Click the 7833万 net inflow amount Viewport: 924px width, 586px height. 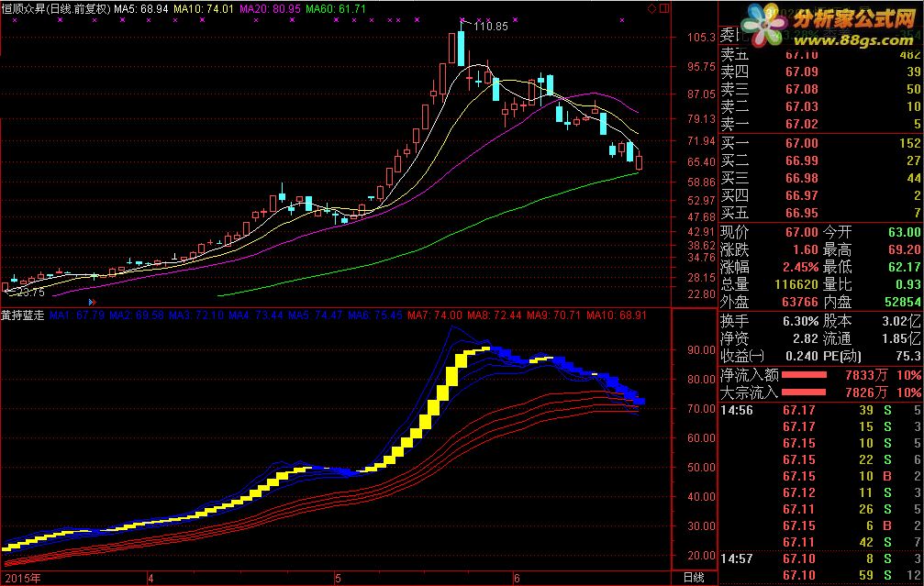point(866,375)
